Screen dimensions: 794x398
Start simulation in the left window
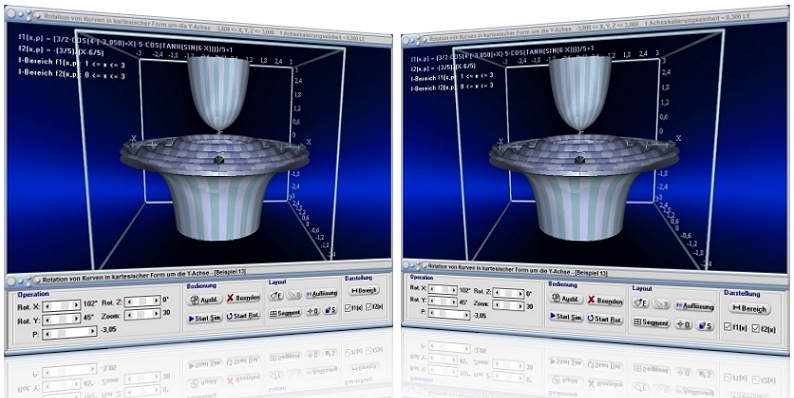click(205, 318)
